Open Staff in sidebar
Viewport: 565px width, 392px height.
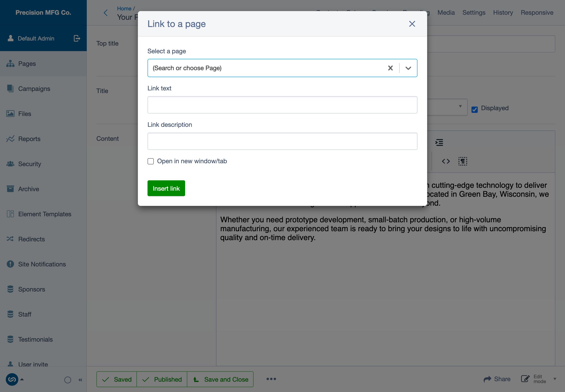click(43, 314)
